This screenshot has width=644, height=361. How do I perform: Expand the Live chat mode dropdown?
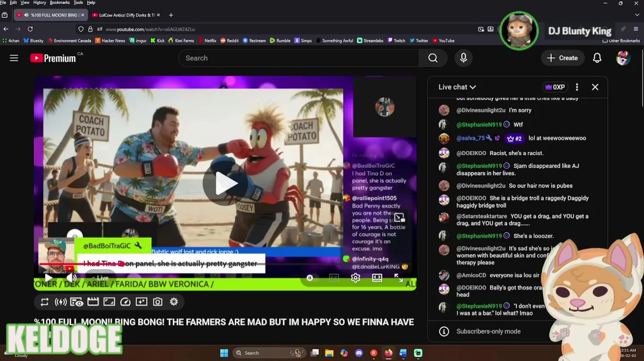click(x=457, y=87)
